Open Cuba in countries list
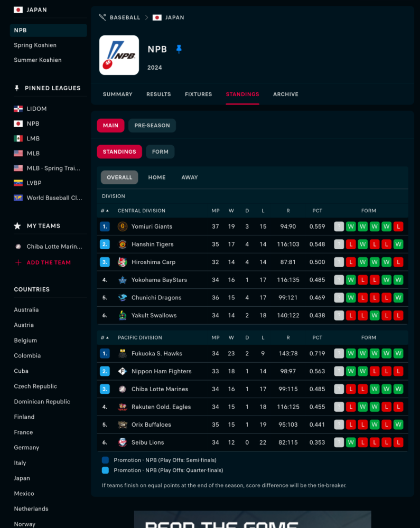The height and width of the screenshot is (528, 420). coord(21,371)
